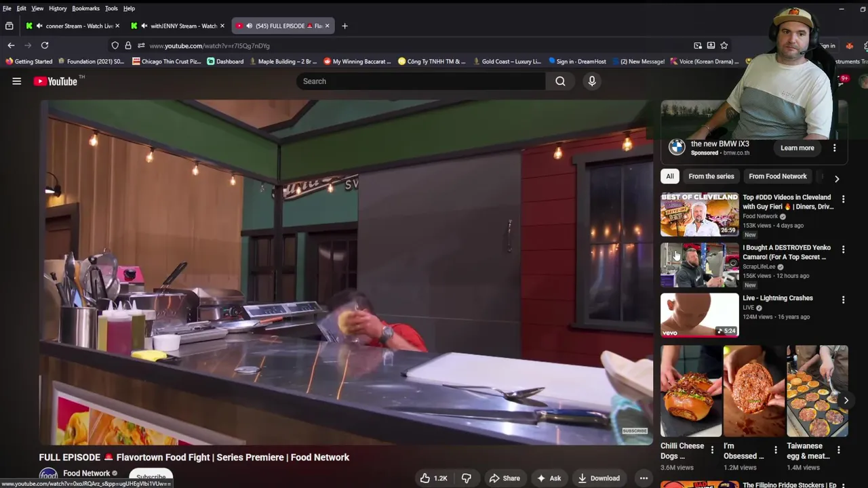This screenshot has height=488, width=868.
Task: Select the From Food Network chip
Action: 778,176
